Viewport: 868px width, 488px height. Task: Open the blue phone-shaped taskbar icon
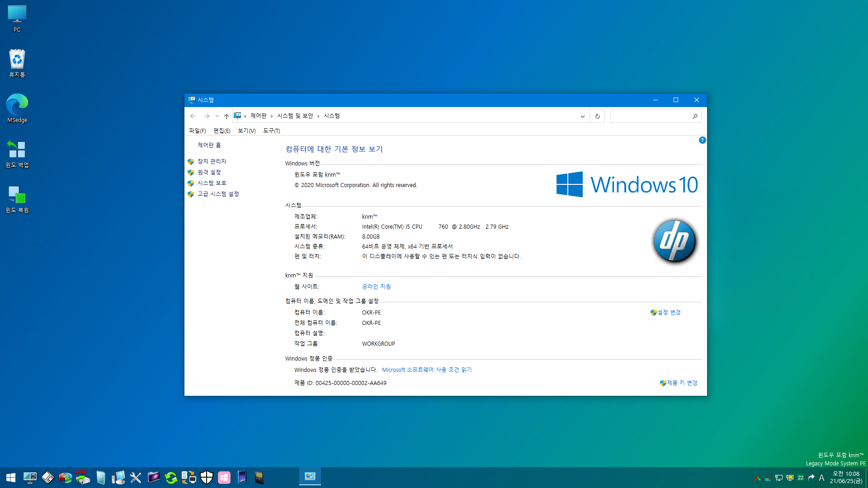click(x=242, y=478)
